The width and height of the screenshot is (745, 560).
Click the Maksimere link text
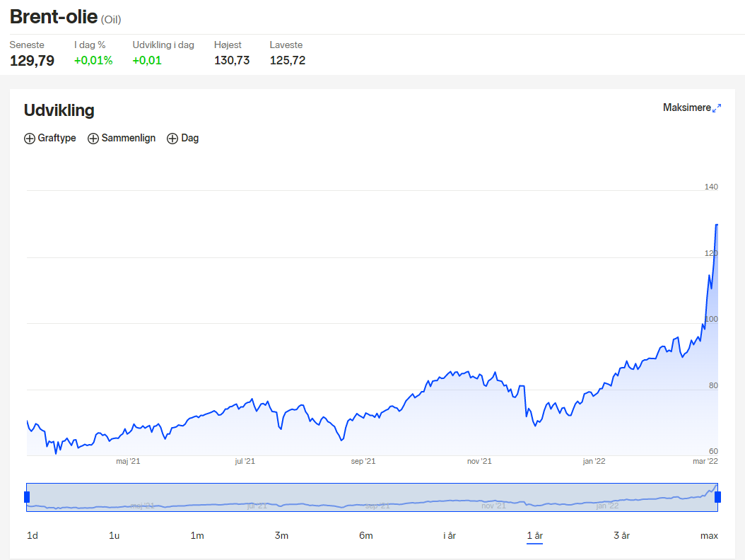point(686,108)
